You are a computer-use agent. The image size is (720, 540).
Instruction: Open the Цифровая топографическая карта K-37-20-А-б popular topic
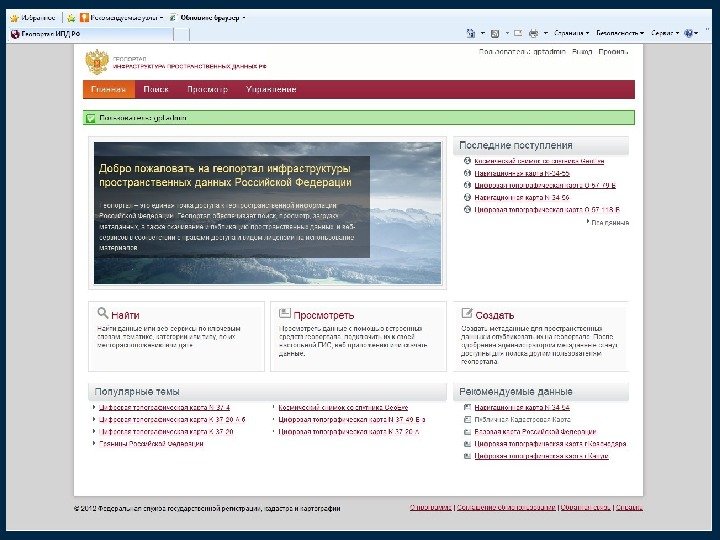point(172,420)
